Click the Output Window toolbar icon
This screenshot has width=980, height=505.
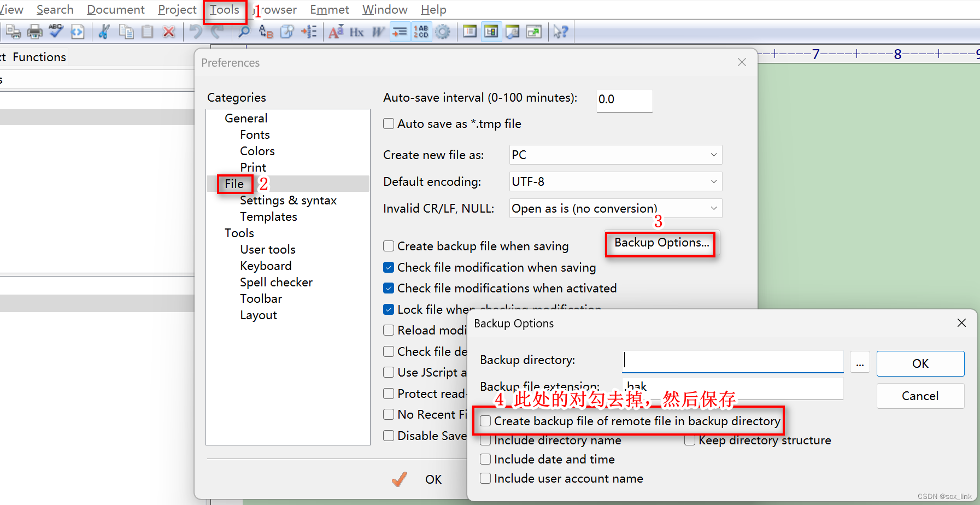[512, 32]
